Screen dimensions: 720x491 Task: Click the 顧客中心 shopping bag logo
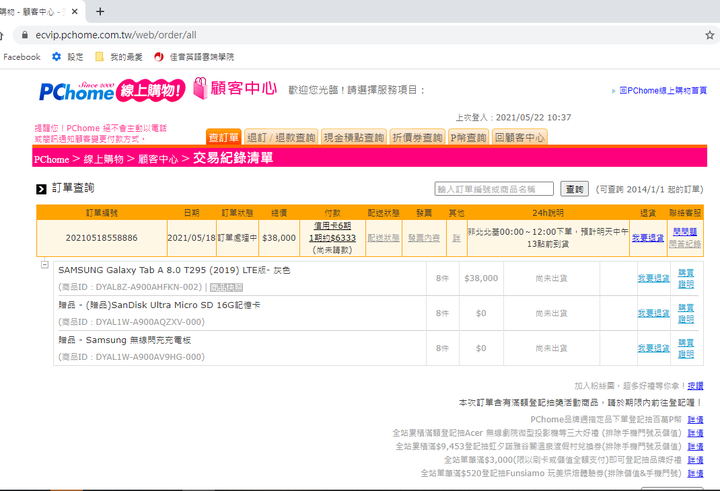(x=235, y=88)
